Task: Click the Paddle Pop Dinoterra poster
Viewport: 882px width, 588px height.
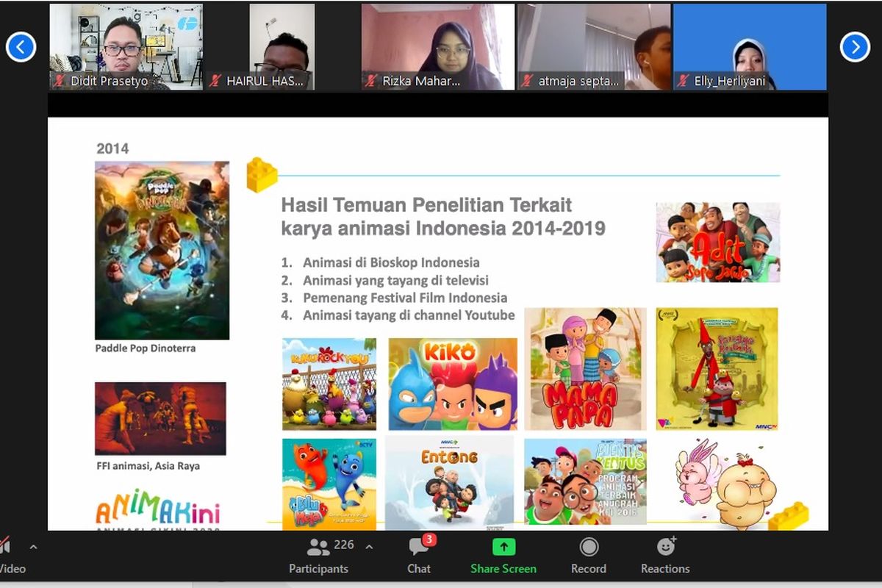Action: coord(162,251)
